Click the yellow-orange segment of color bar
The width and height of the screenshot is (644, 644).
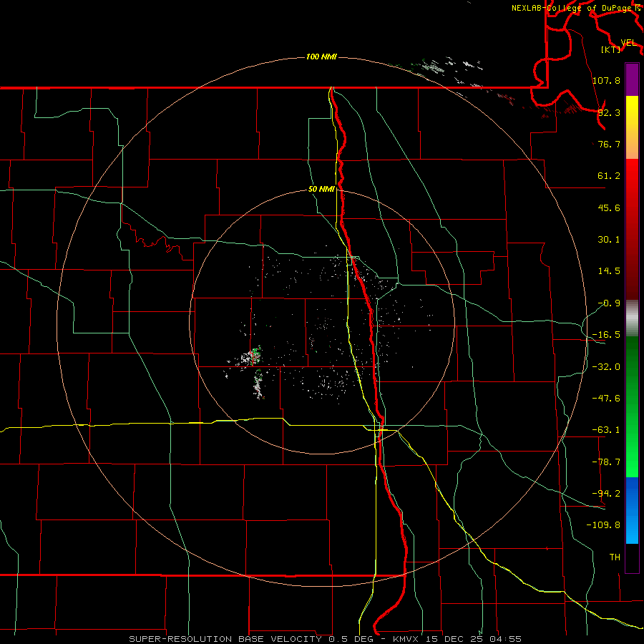point(632,127)
